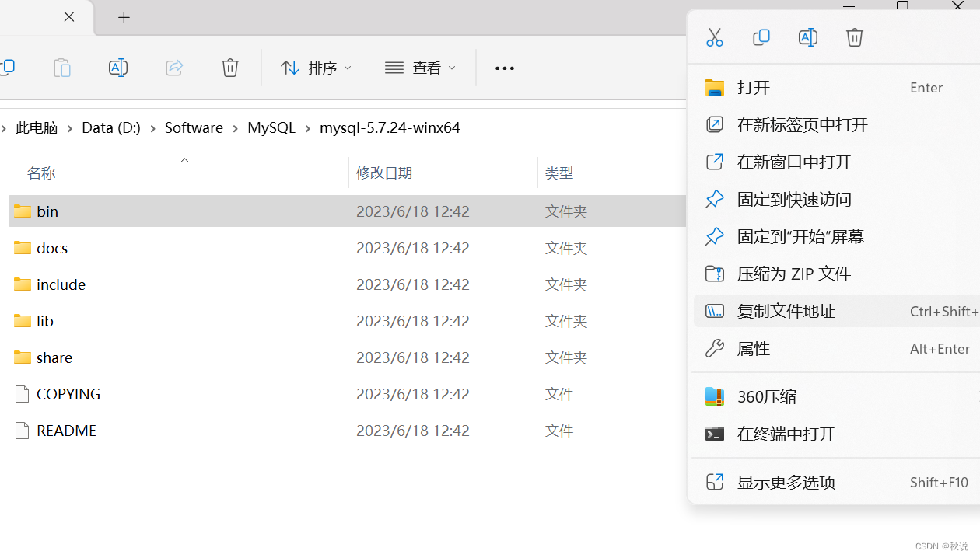Click the Cut icon in the context menu
Image resolution: width=980 pixels, height=558 pixels.
point(715,37)
